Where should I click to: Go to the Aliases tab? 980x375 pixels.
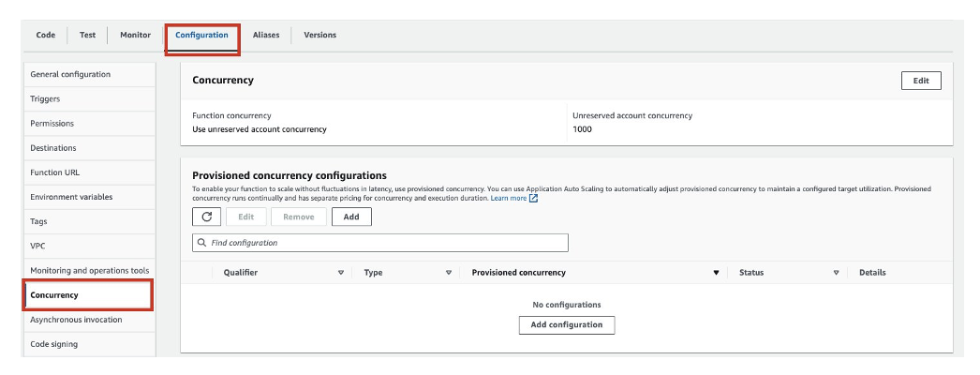point(266,36)
